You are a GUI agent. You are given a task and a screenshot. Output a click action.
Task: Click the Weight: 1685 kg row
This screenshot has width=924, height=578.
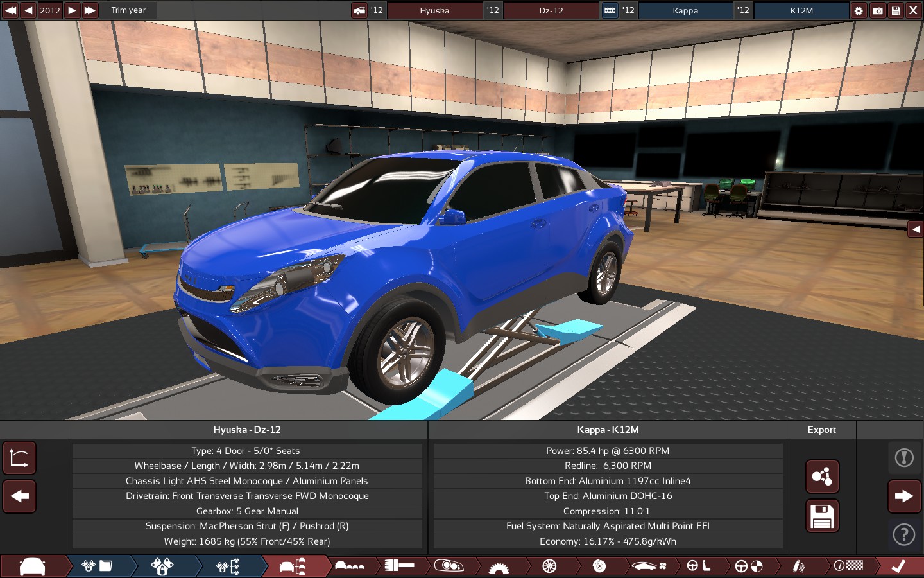coord(247,541)
